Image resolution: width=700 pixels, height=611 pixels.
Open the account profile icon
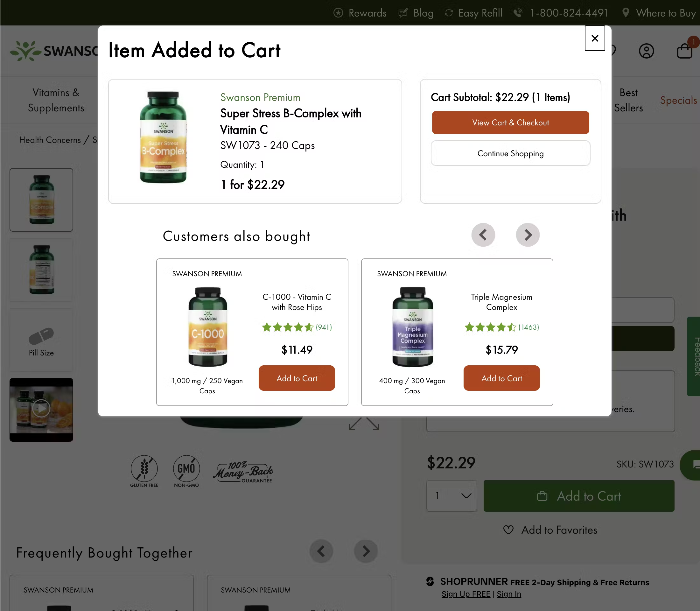(646, 51)
